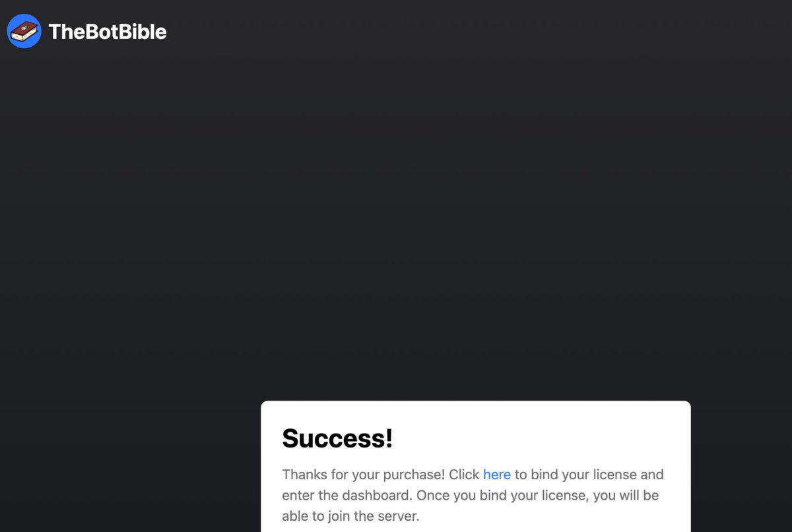Click the word "dashboard" in the message
Screen dimensions: 792x532
[376, 495]
